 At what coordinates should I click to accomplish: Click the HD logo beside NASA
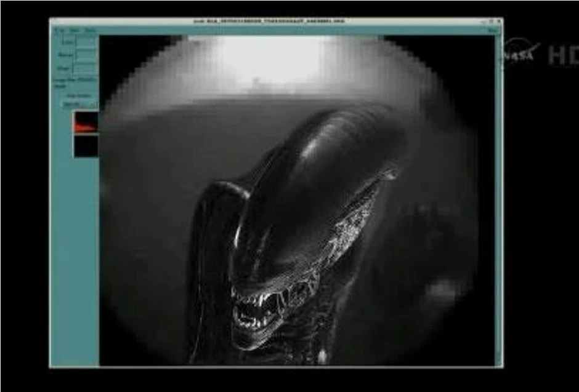click(x=562, y=55)
